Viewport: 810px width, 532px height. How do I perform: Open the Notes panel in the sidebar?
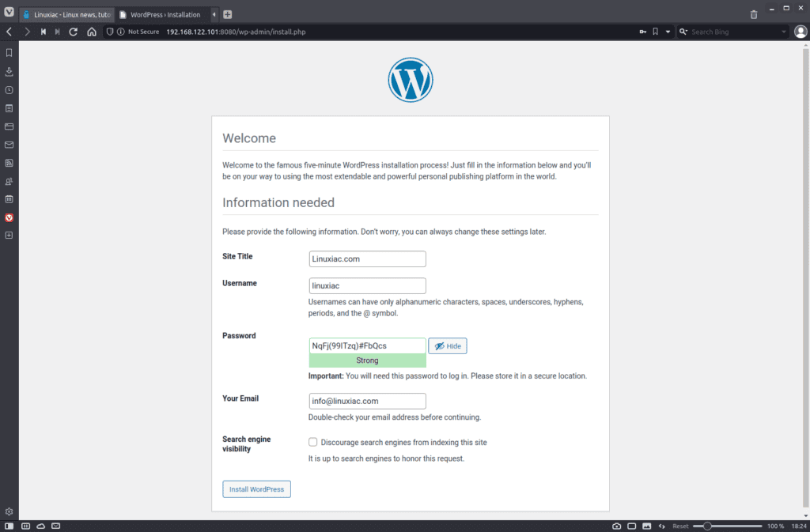tap(9, 108)
